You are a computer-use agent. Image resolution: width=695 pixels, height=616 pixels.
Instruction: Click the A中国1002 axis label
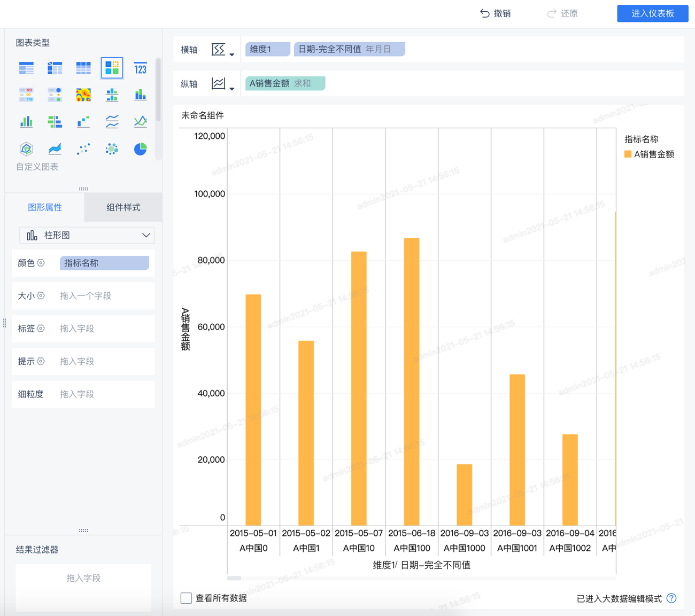(x=570, y=548)
